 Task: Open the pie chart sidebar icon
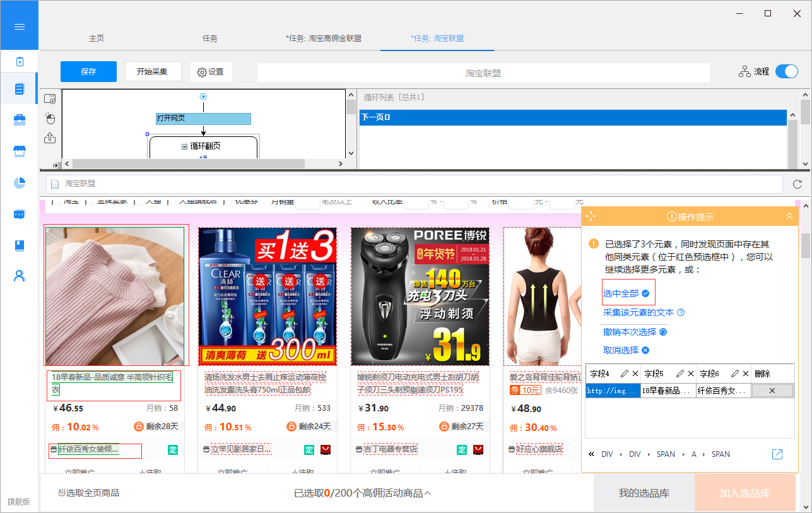pos(20,183)
